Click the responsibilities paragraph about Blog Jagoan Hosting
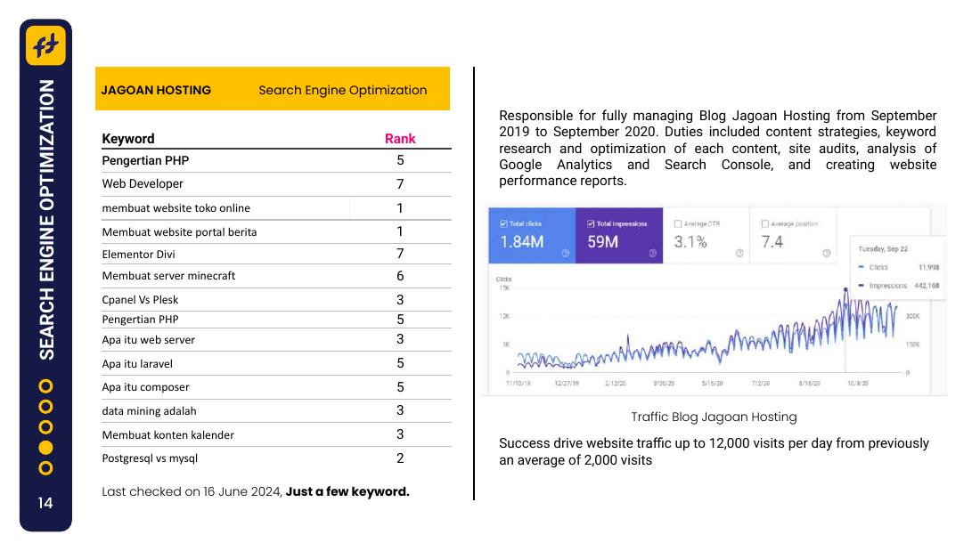The width and height of the screenshot is (980, 551). (717, 148)
